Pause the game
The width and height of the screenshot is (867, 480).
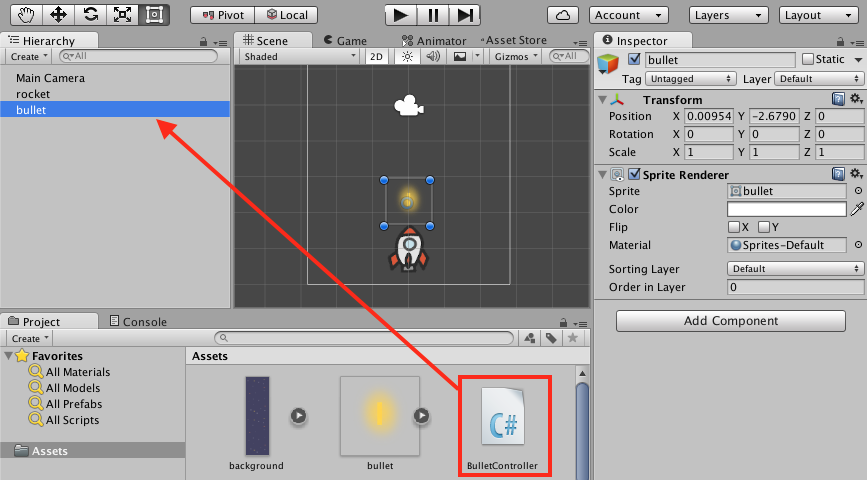pyautogui.click(x=433, y=15)
